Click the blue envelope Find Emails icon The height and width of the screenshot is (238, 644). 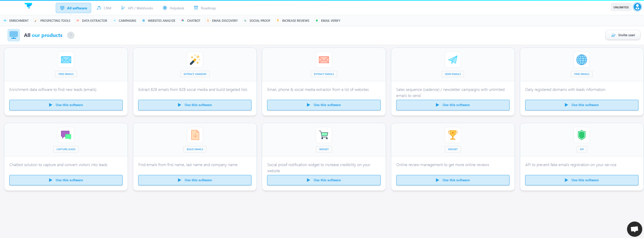pyautogui.click(x=66, y=60)
